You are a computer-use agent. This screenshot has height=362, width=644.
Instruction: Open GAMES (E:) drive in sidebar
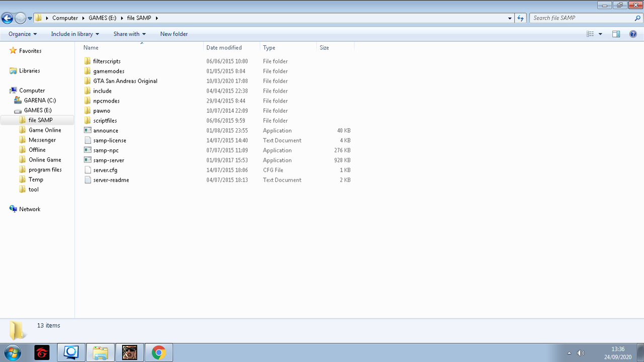point(38,110)
